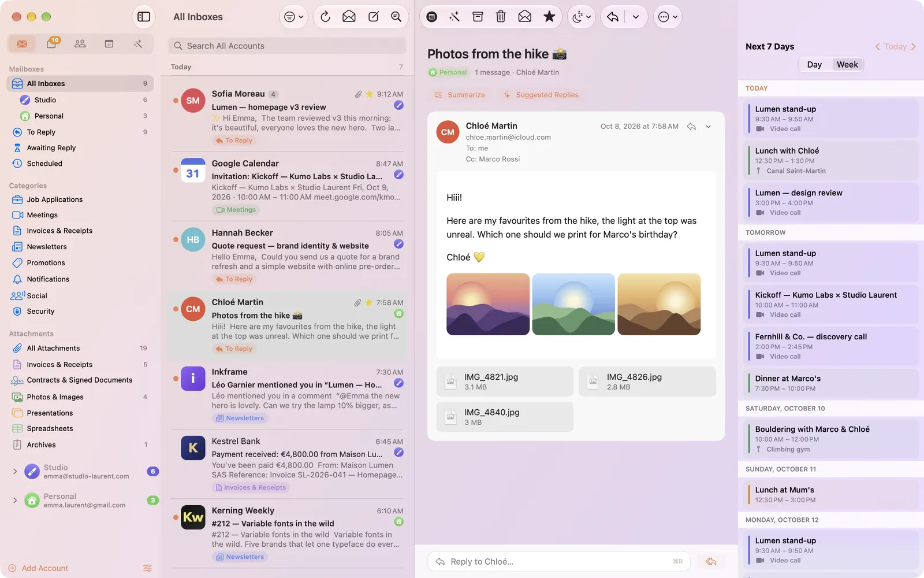The width and height of the screenshot is (924, 578).
Task: Open the tray tab with 10 badge
Action: [51, 44]
